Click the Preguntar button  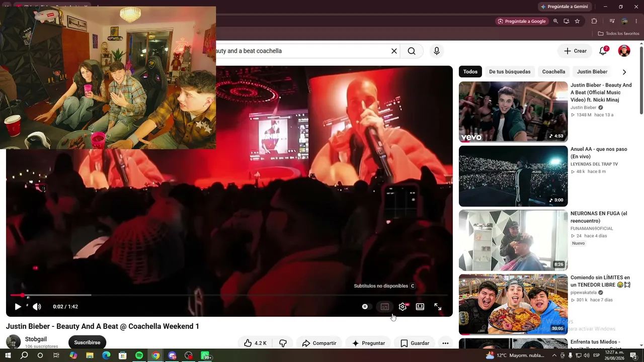click(368, 343)
